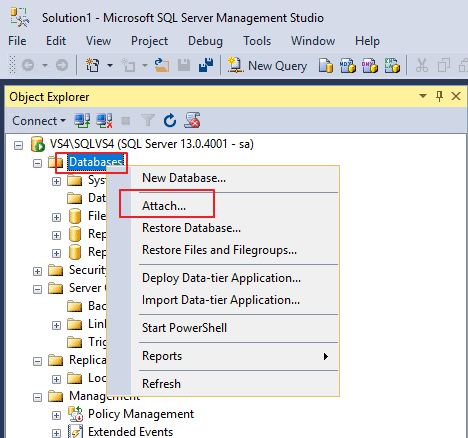
Task: Collapse the Databases folder node
Action: tap(37, 163)
